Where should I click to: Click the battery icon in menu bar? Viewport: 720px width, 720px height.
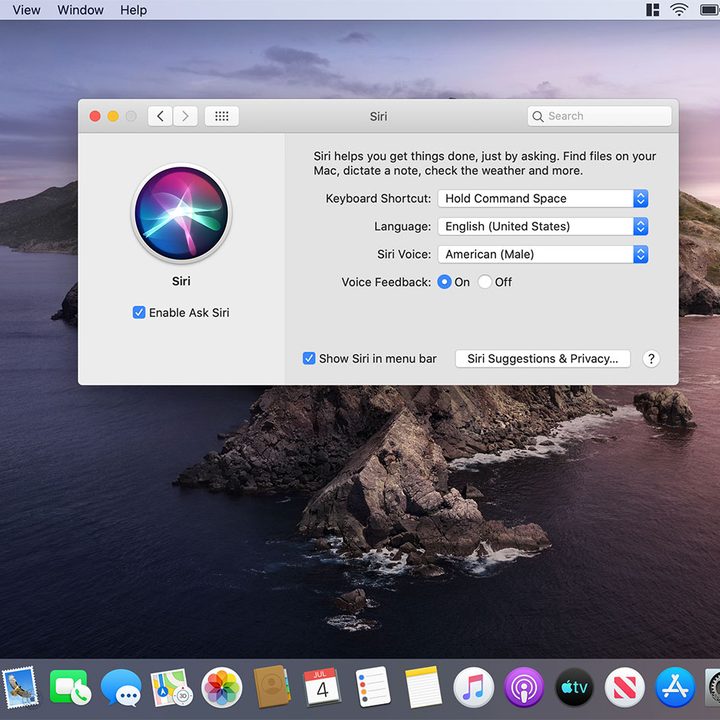pyautogui.click(x=710, y=10)
